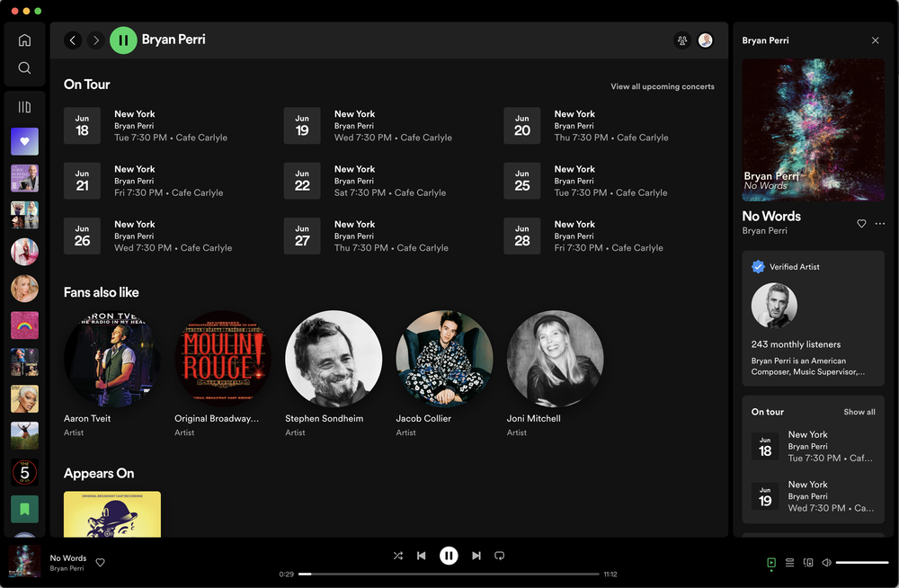Open the number 5 playlist icon
Viewport: 899px width, 588px height.
[24, 472]
